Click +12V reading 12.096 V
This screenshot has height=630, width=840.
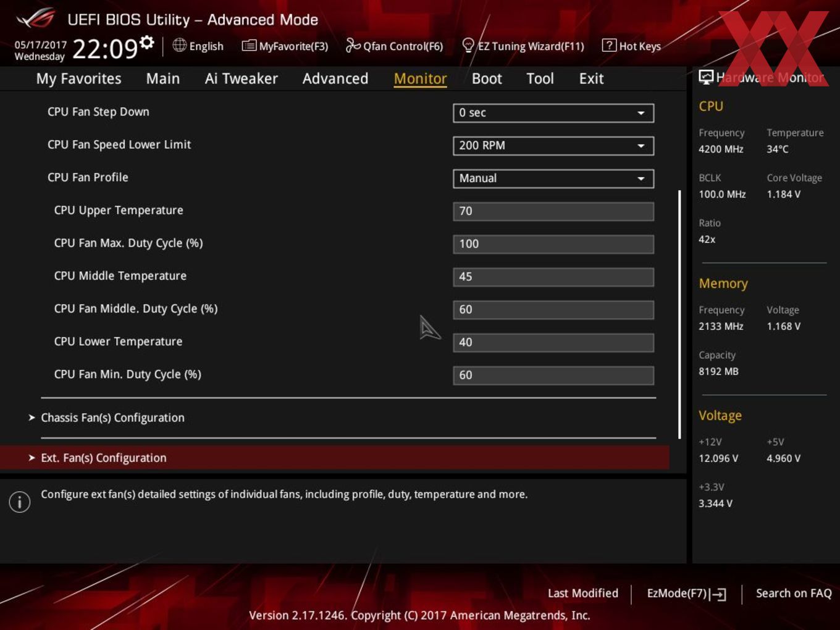coord(718,458)
